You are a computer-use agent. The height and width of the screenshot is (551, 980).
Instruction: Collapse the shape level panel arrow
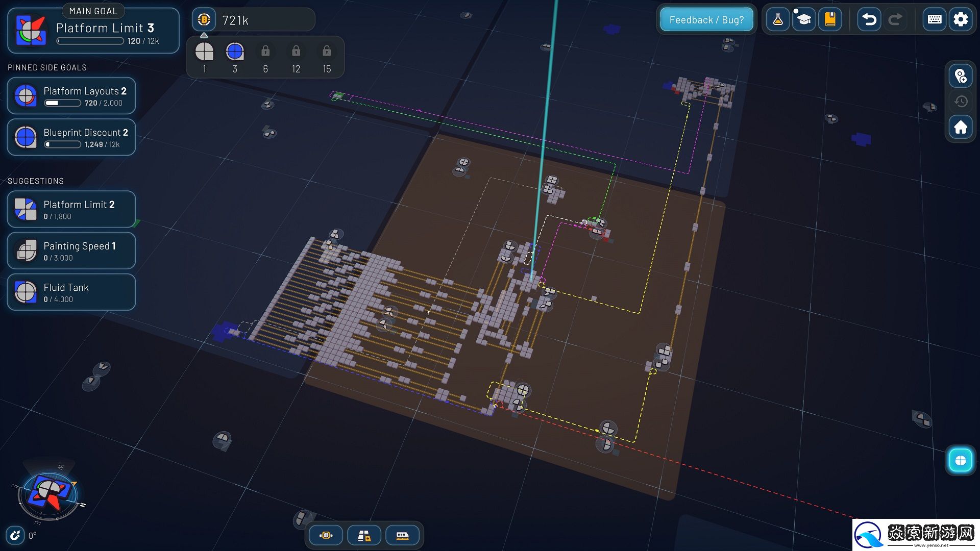pos(204,35)
